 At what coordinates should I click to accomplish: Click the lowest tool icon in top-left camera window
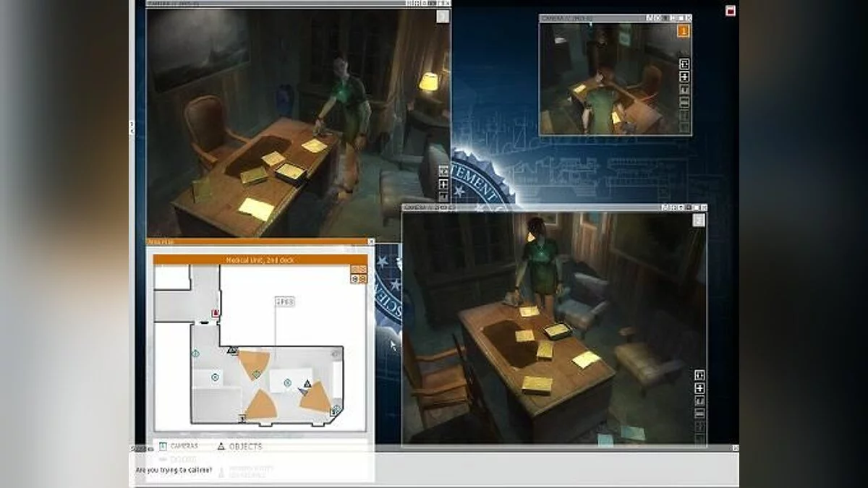point(443,197)
